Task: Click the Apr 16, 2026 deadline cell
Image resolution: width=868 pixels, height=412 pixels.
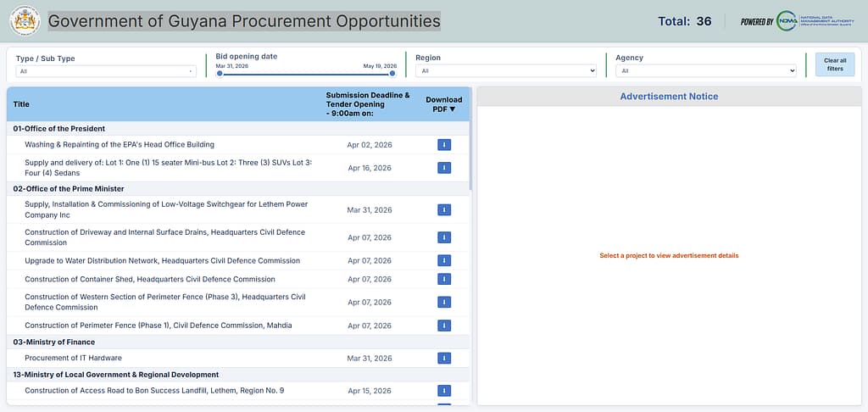Action: (370, 169)
